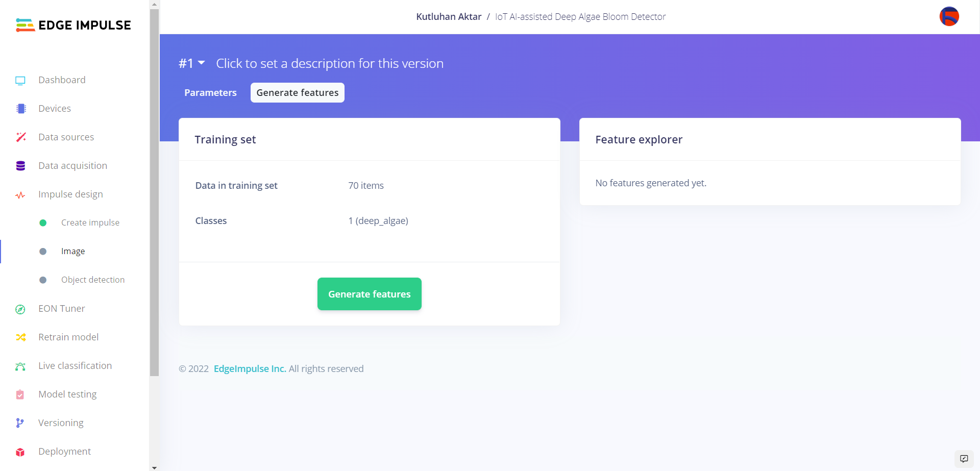Click the Data sources wand icon

[x=21, y=137]
